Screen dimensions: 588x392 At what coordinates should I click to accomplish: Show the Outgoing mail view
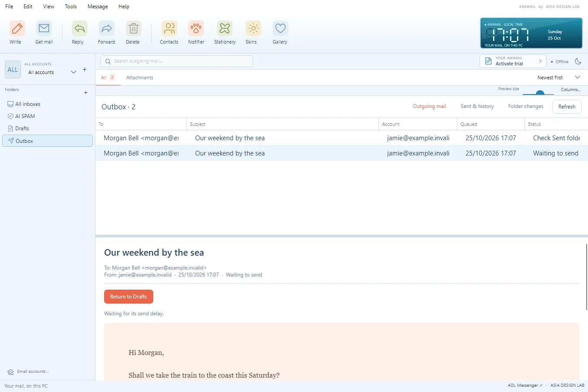(x=429, y=106)
